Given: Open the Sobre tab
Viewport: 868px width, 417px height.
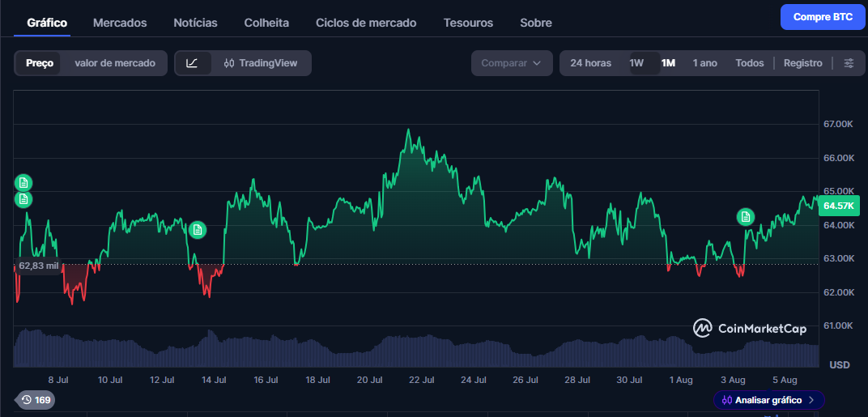Looking at the screenshot, I should tap(536, 23).
